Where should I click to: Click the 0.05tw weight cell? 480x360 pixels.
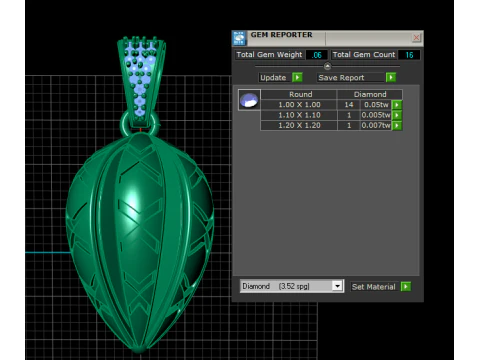[x=376, y=105]
